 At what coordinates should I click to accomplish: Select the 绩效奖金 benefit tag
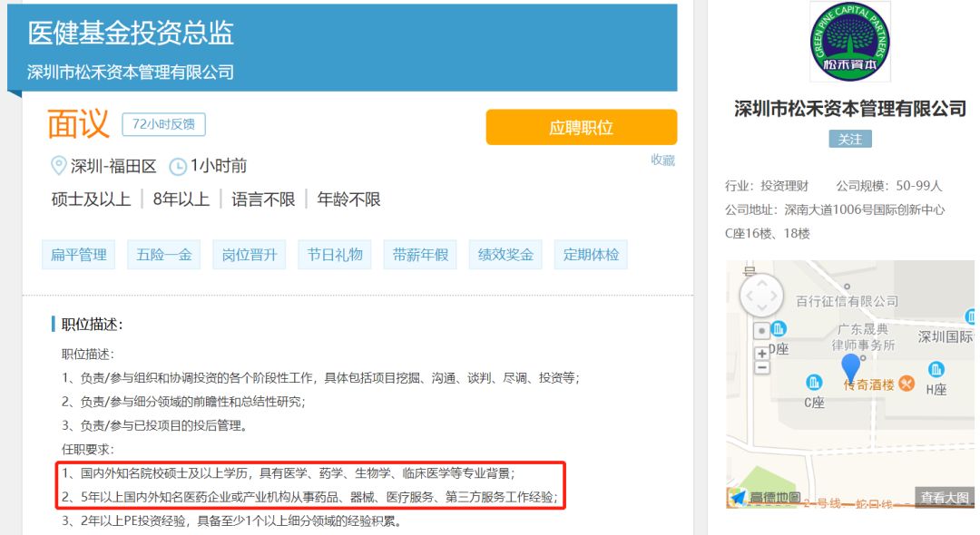(505, 255)
